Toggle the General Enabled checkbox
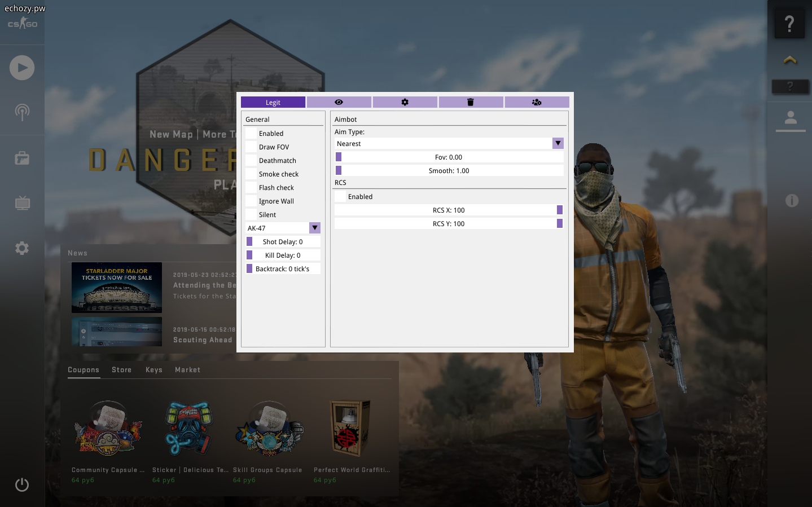Screen dimensions: 812x507 coord(251,133)
